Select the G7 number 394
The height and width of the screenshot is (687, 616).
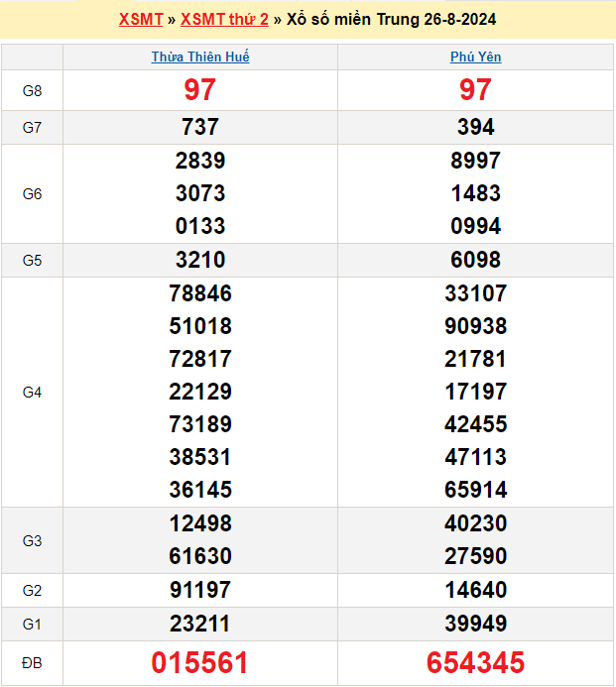[476, 127]
